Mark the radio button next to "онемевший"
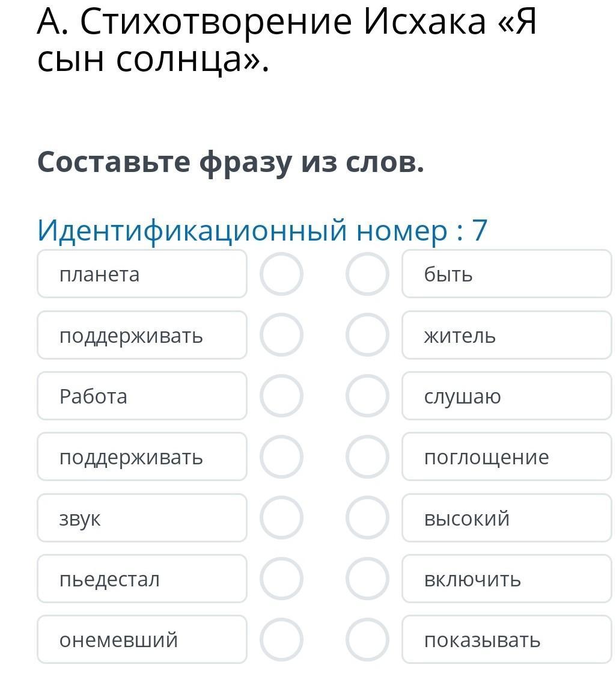Image resolution: width=616 pixels, height=682 pixels. [281, 640]
